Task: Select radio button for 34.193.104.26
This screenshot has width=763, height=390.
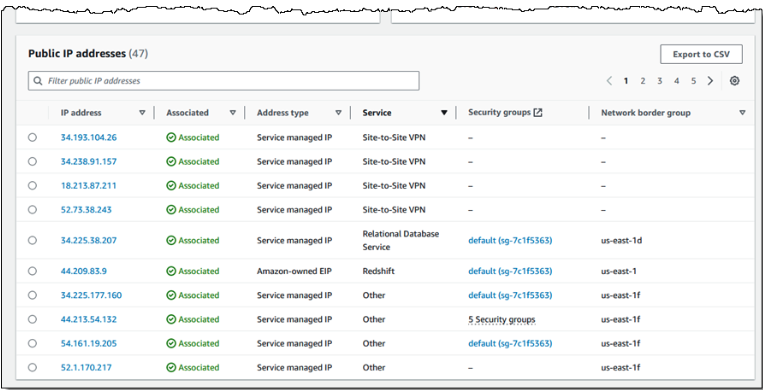Action: click(32, 137)
